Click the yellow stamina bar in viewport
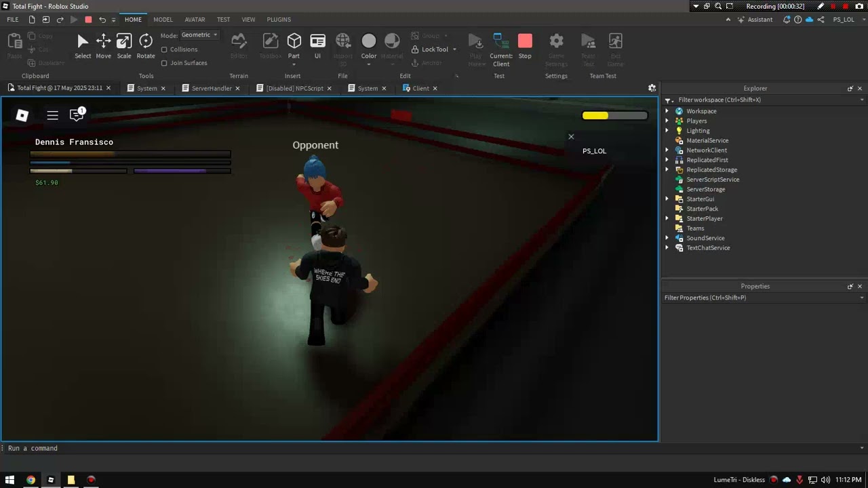 [x=614, y=116]
